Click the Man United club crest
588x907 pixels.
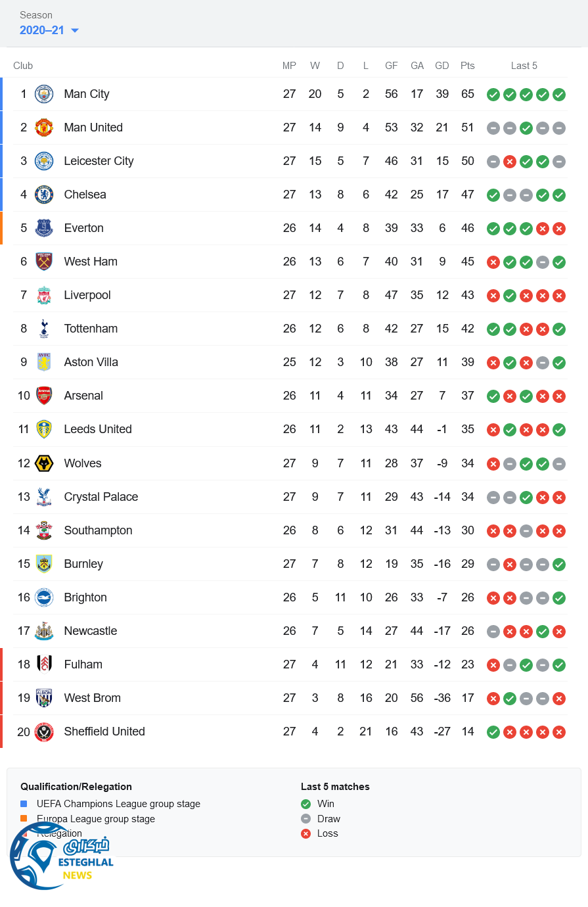pos(44,128)
